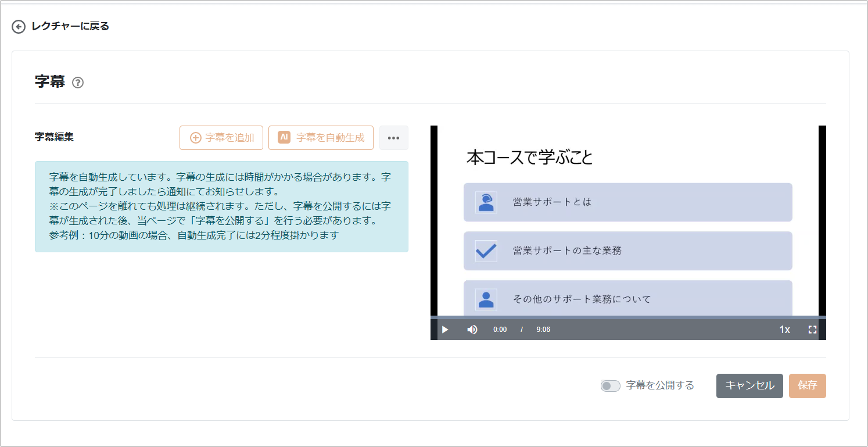Click the 本コースで学ぶこと slide title

coord(529,158)
